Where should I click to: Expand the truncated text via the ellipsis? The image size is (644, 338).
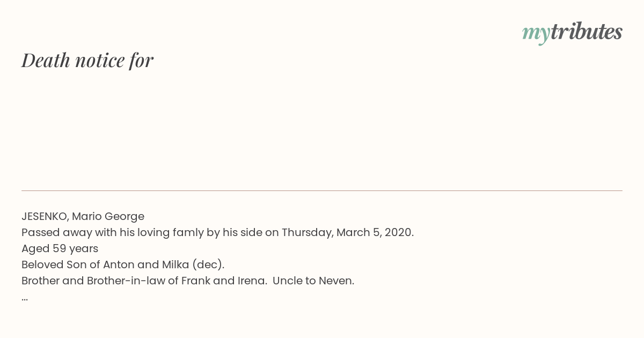click(x=25, y=297)
